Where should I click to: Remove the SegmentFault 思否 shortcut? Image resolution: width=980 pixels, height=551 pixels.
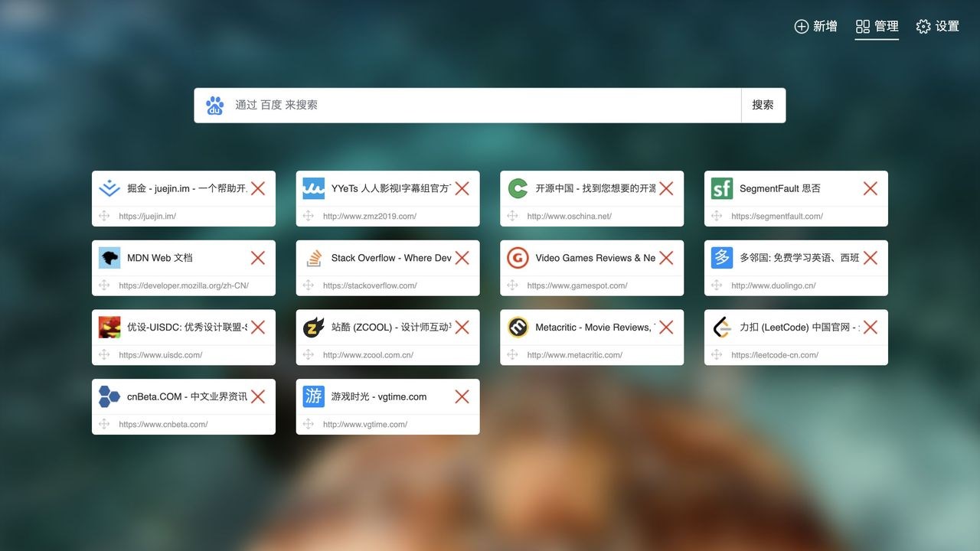coord(871,188)
